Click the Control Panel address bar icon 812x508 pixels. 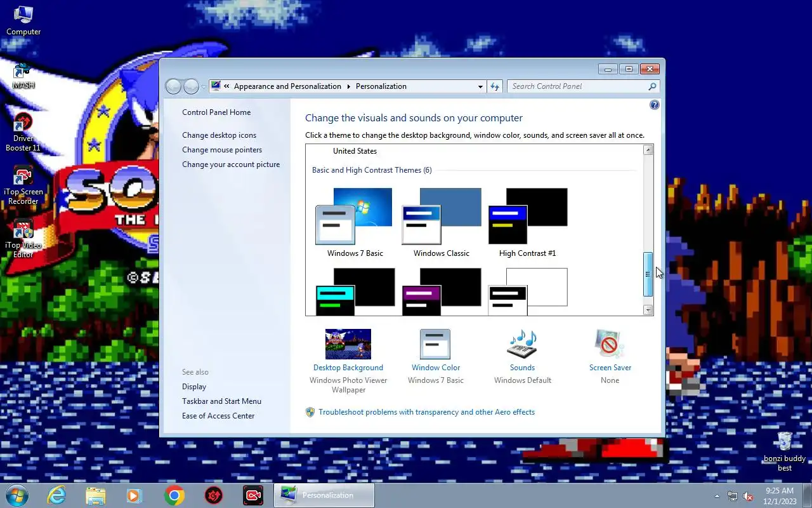point(216,86)
